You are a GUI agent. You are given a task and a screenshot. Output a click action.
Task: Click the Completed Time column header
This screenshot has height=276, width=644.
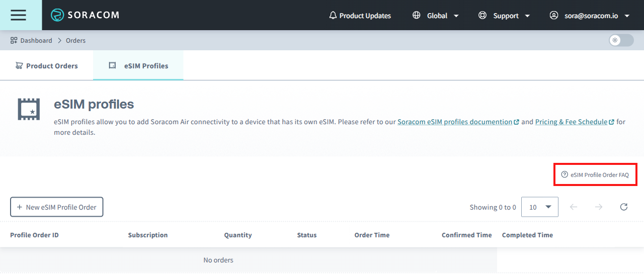pyautogui.click(x=527, y=235)
